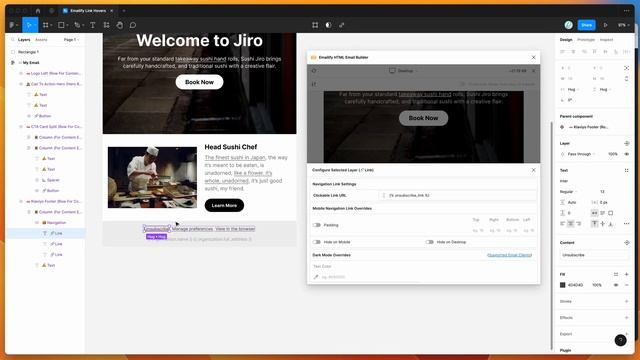Click the Text styles four-dot icon
640x360 pixels.
(627, 170)
